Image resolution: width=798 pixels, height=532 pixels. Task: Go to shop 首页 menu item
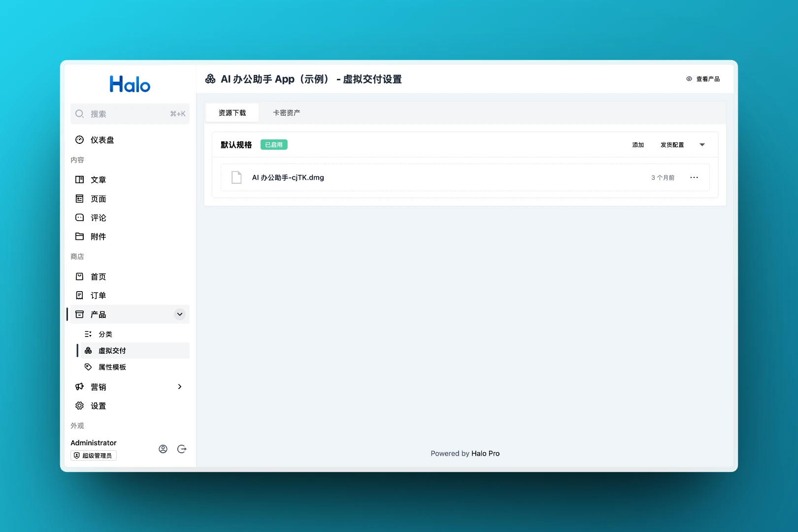(130, 276)
